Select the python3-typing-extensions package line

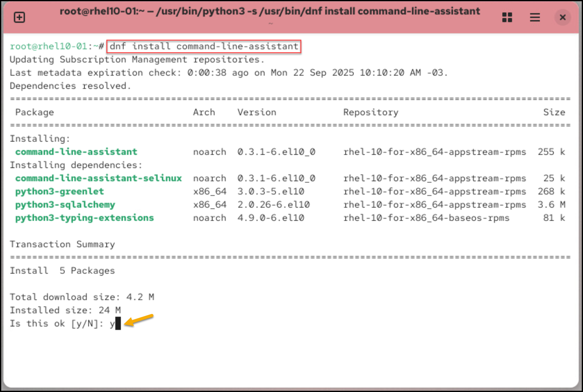[x=85, y=218]
